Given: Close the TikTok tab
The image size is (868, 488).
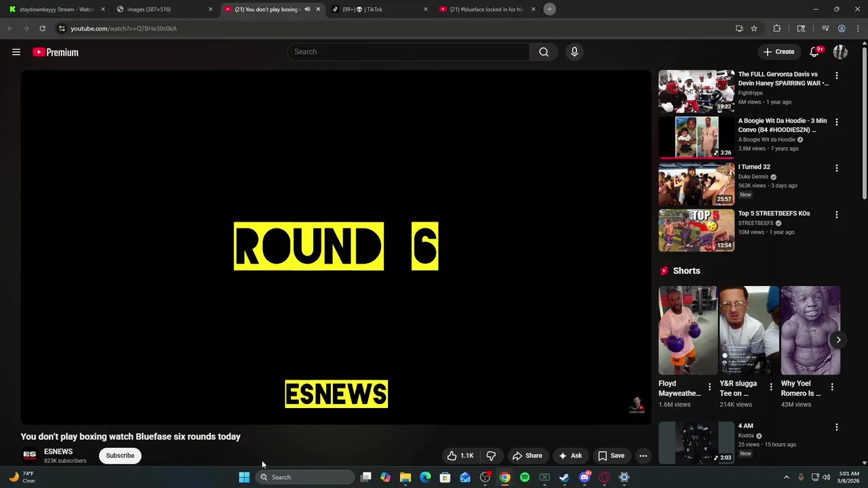Looking at the screenshot, I should pos(426,9).
